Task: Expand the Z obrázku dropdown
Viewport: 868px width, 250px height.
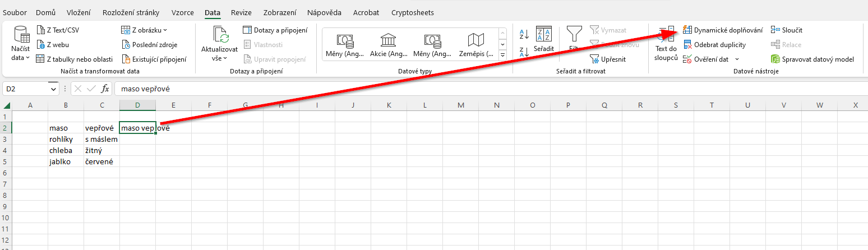Action: pyautogui.click(x=165, y=30)
